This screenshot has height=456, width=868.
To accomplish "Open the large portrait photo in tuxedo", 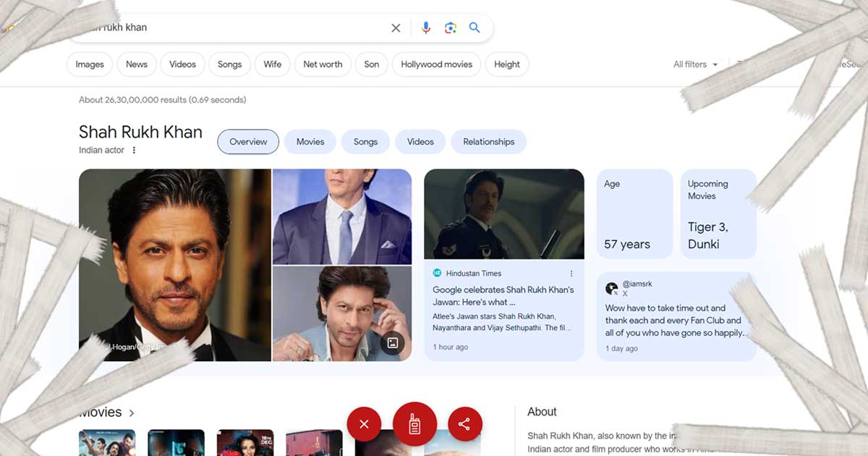I will [175, 265].
